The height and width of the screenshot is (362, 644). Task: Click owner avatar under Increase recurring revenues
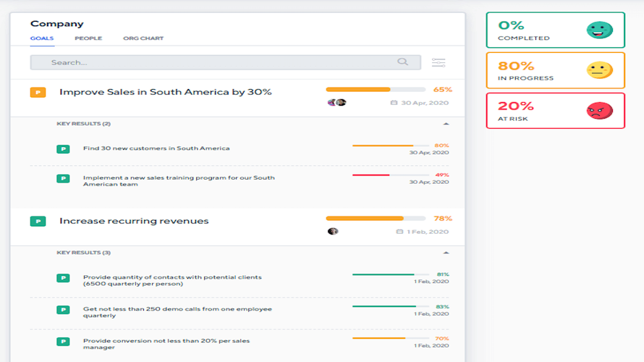click(333, 232)
